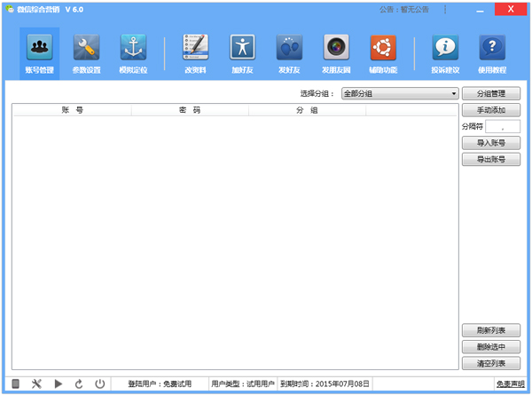Open 参数设置 parameter settings
This screenshot has height=395, width=532.
[x=86, y=52]
